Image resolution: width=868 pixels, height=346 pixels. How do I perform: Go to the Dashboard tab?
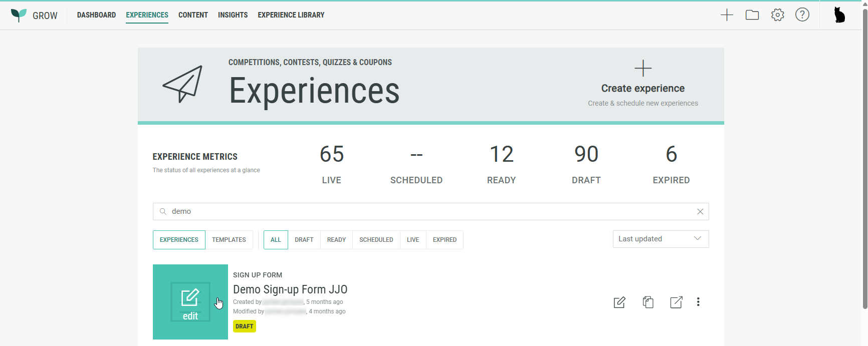pos(96,15)
